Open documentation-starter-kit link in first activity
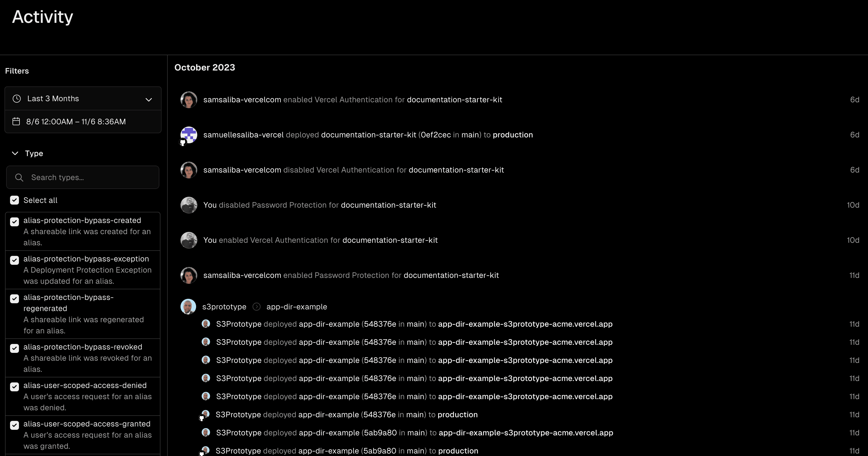 pyautogui.click(x=454, y=100)
